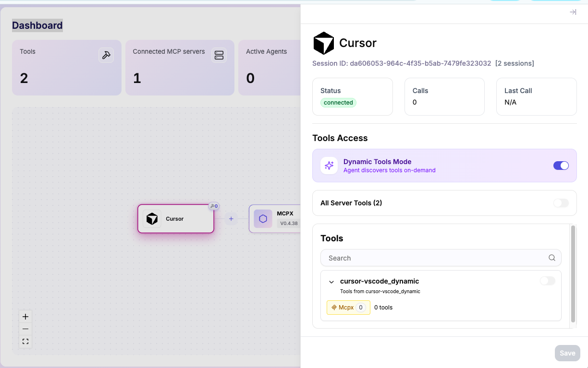This screenshot has width=588, height=368.
Task: Click the search magnifier icon in Tools
Action: tap(552, 258)
